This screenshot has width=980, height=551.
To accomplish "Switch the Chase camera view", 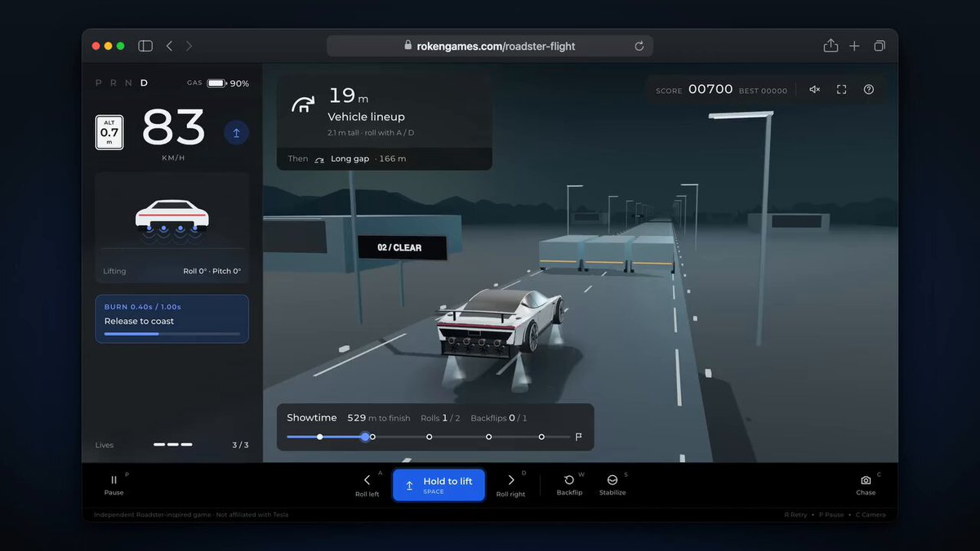I will [x=866, y=485].
